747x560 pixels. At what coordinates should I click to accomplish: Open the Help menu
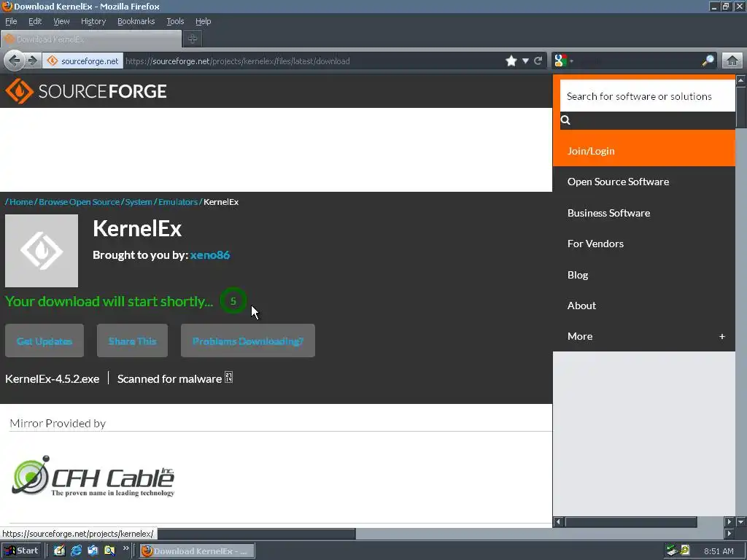point(203,21)
